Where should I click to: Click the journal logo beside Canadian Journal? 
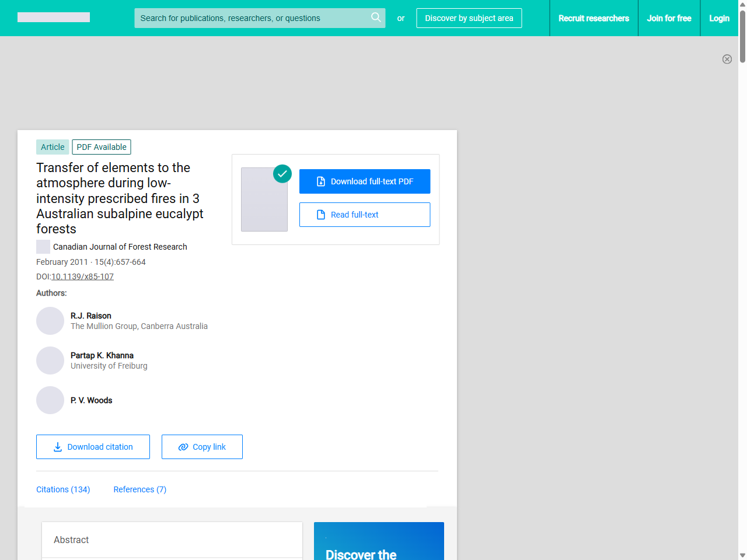point(43,247)
